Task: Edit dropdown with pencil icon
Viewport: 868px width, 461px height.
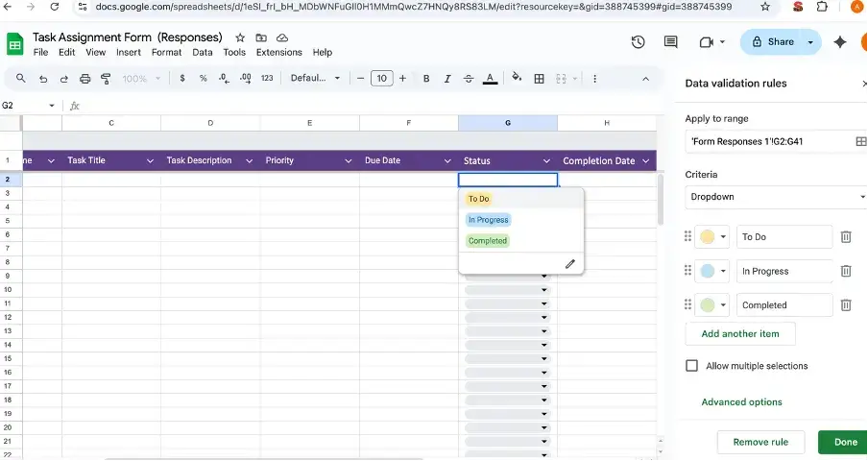Action: [570, 264]
